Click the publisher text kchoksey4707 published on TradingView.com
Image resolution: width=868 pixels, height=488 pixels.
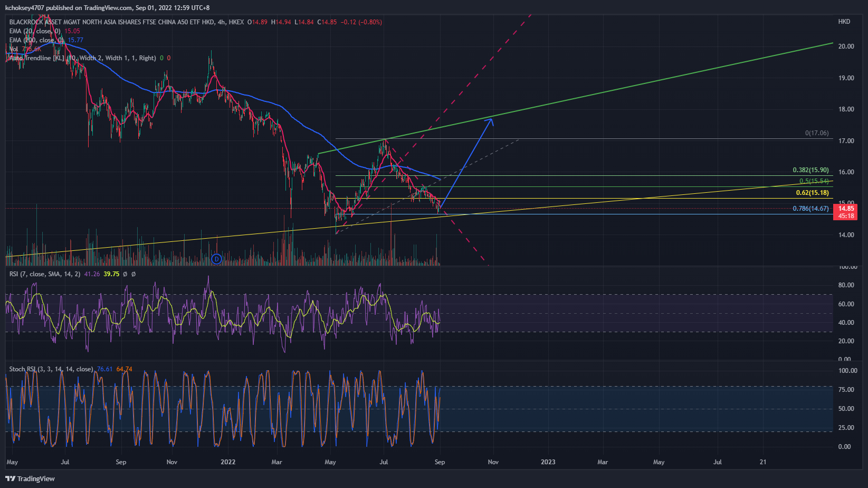[x=69, y=8]
